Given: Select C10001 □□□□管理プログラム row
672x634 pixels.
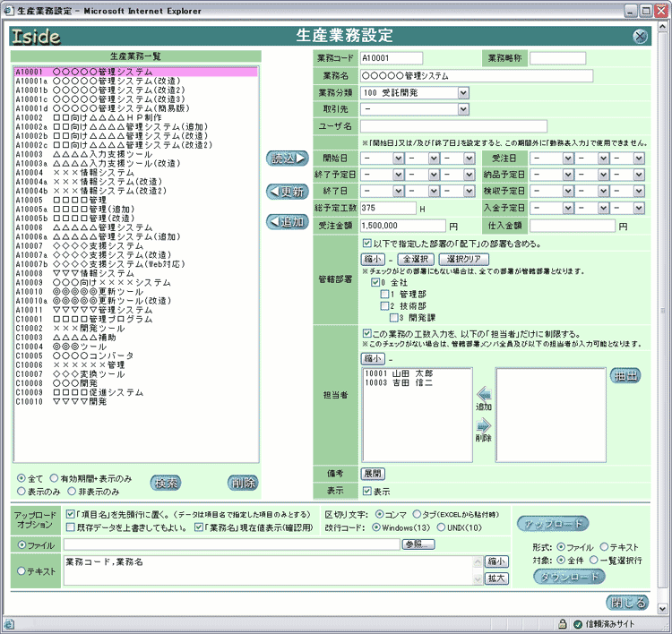Looking at the screenshot, I should 136,319.
